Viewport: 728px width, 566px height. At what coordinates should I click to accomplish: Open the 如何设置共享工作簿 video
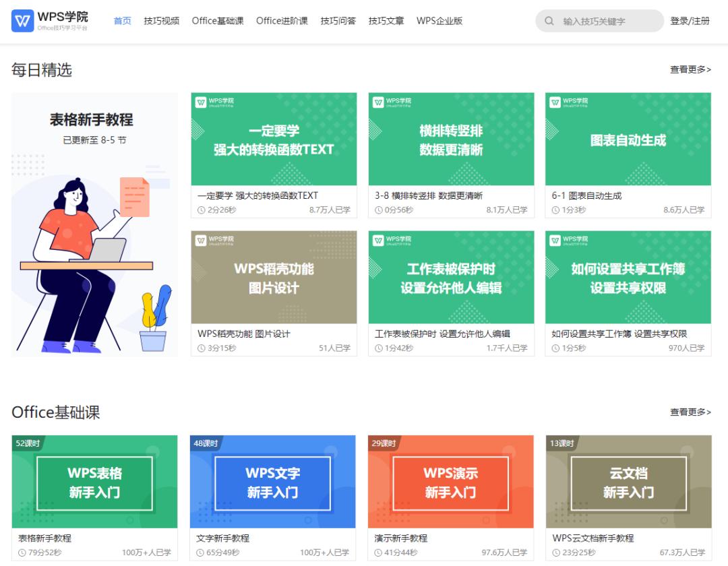(x=628, y=277)
